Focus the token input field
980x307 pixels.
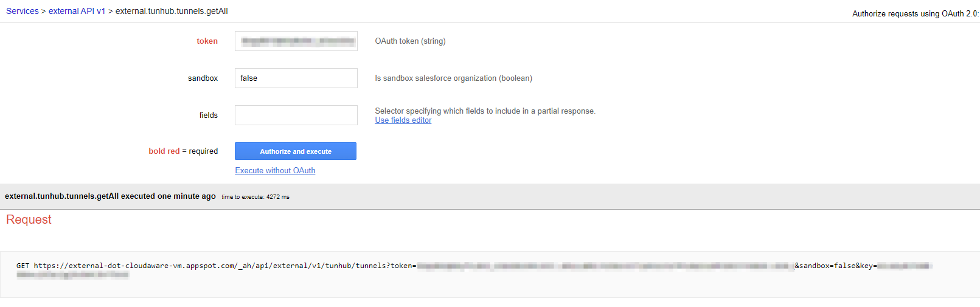(x=296, y=41)
